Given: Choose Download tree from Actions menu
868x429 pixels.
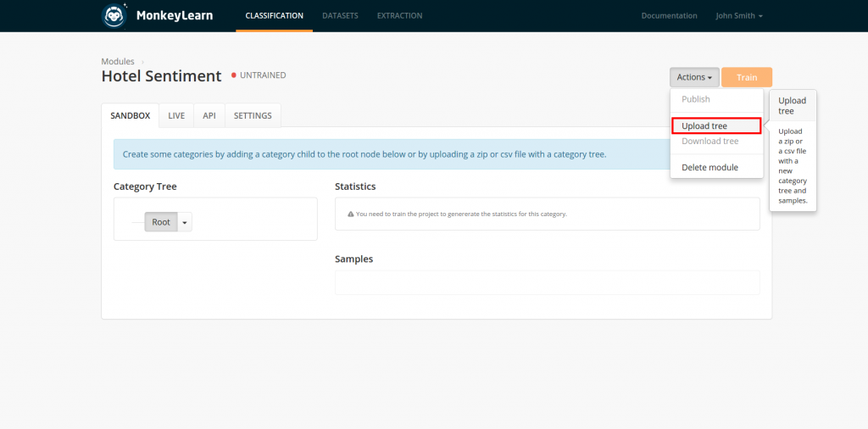Looking at the screenshot, I should click(x=710, y=141).
